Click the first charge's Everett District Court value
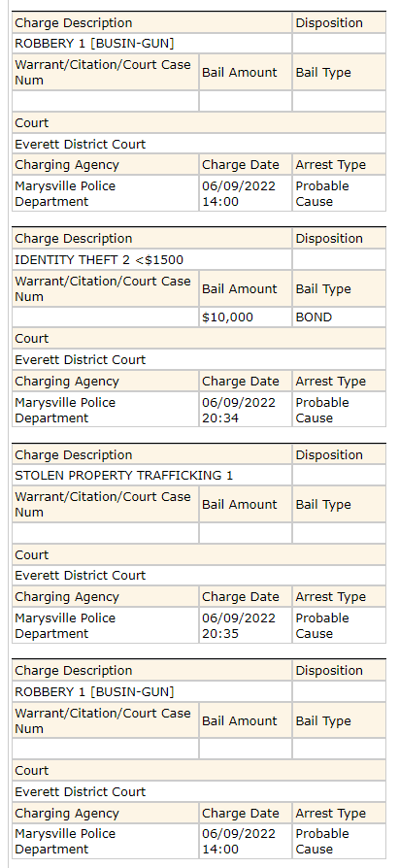This screenshot has width=399, height=868. (x=81, y=144)
